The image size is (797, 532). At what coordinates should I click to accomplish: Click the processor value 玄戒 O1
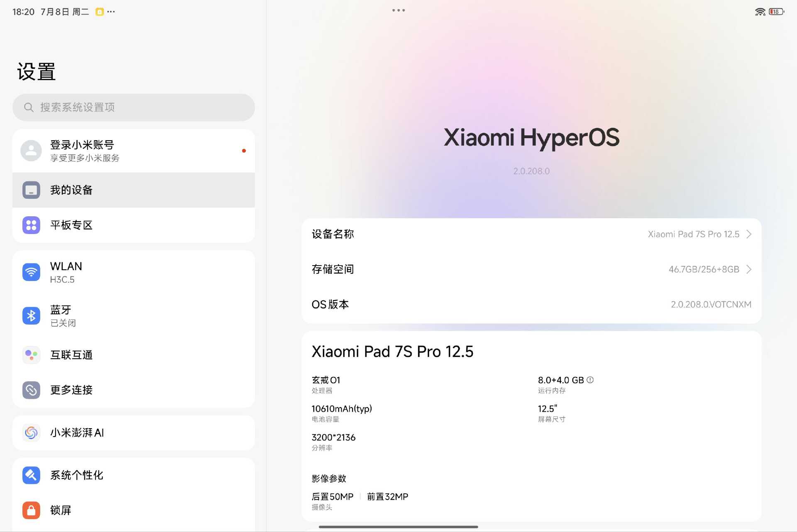(x=326, y=380)
